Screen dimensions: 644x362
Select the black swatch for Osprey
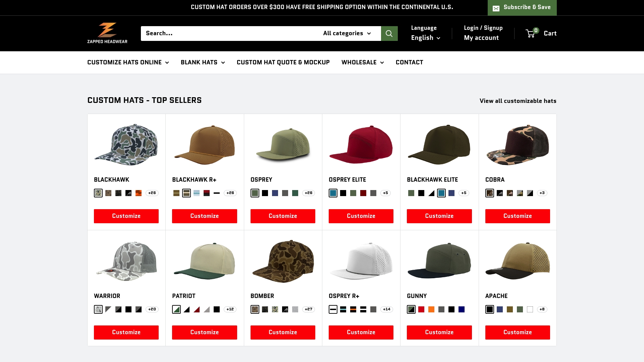pos(265,193)
